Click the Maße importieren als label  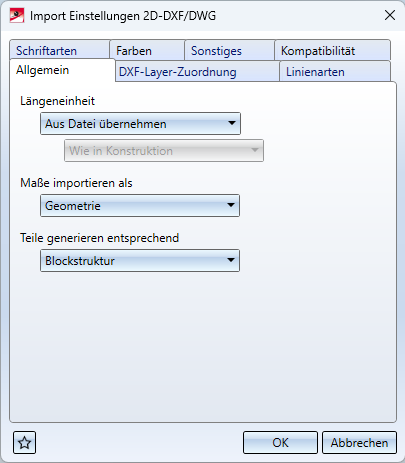76,183
